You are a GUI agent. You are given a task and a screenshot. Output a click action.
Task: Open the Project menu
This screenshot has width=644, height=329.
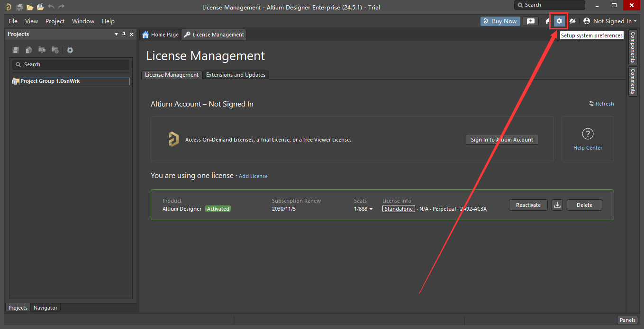click(55, 21)
